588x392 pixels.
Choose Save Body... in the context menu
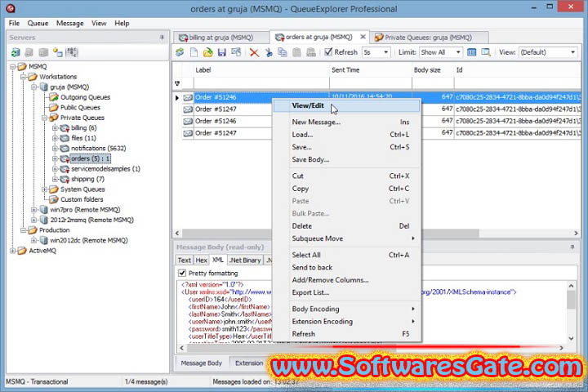[346, 159]
